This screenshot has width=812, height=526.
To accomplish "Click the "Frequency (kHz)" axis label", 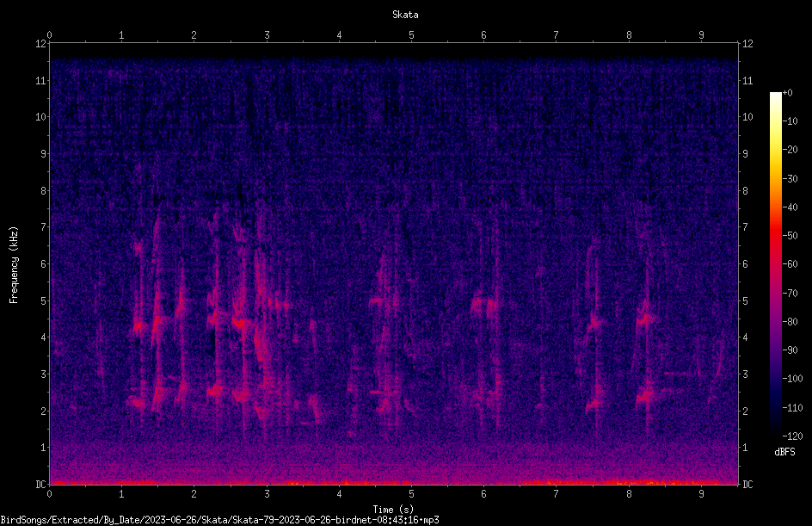I will (14, 265).
